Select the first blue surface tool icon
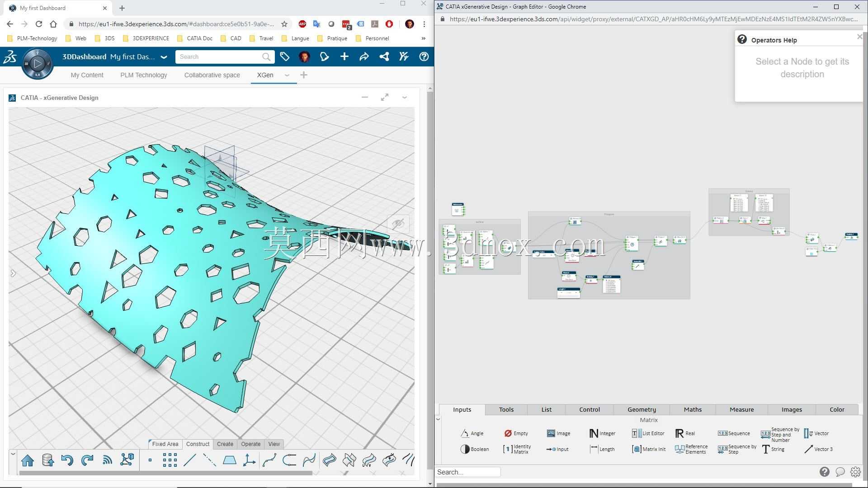Screen dimensions: 868x488 coord(330,460)
